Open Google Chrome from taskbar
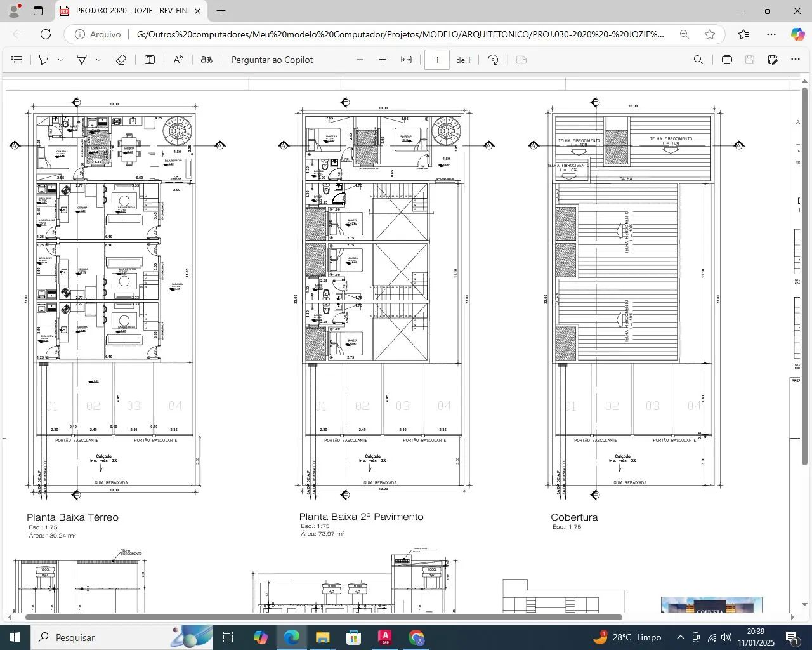 pyautogui.click(x=416, y=637)
